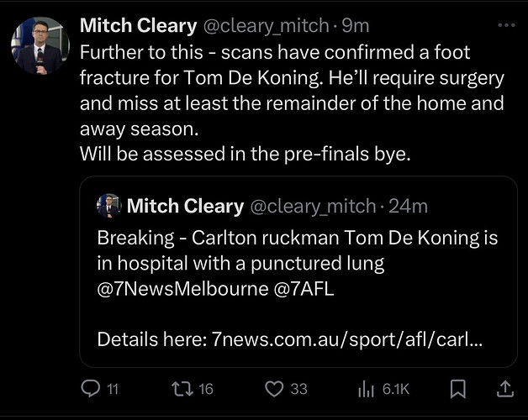Visit the @cleary_mitch handle on the main tweet

[266, 25]
